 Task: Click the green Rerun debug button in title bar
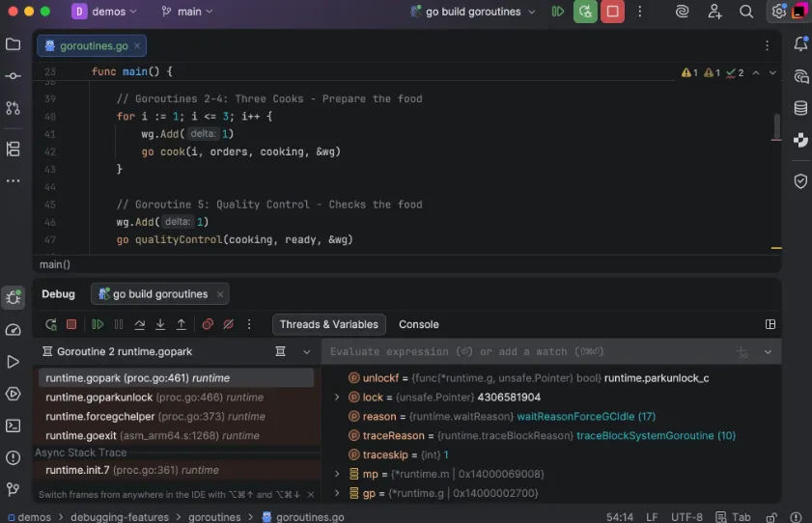(585, 12)
